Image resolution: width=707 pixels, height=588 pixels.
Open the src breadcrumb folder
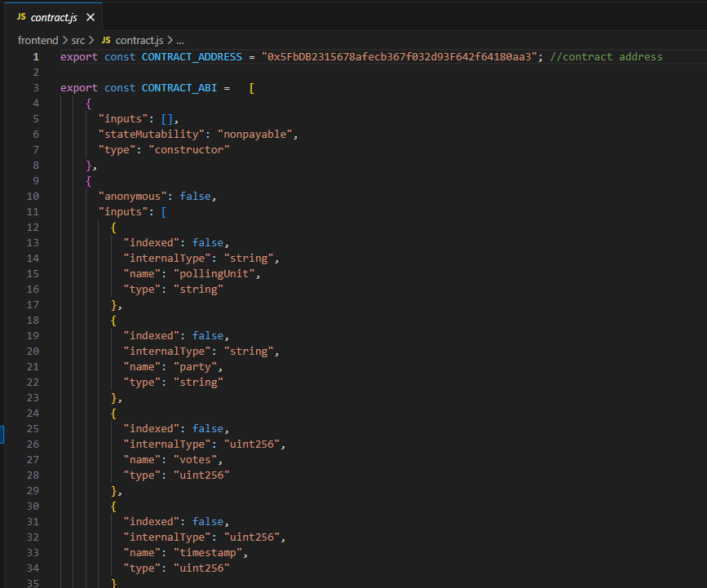pos(78,40)
